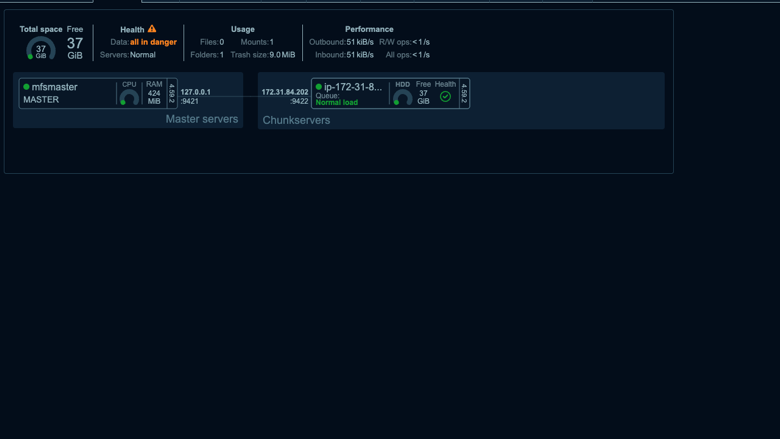Select the mfsmaster MASTER server tile
Viewport: 780px width, 439px height.
(x=98, y=93)
